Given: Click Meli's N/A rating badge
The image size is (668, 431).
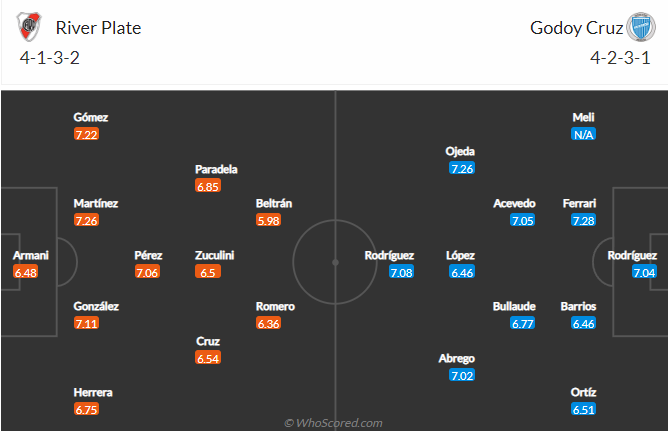Looking at the screenshot, I should point(583,135).
